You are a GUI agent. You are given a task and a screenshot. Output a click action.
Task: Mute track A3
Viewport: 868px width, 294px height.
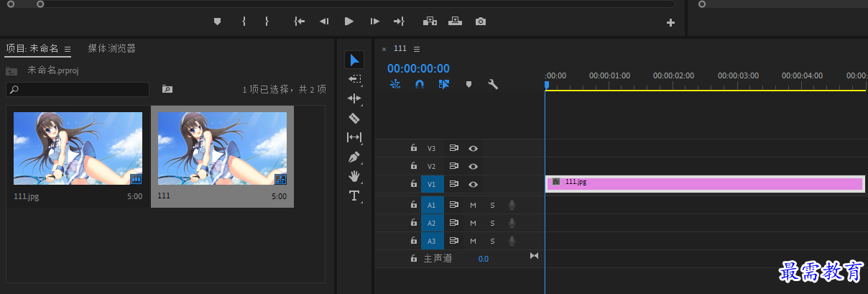coord(473,241)
